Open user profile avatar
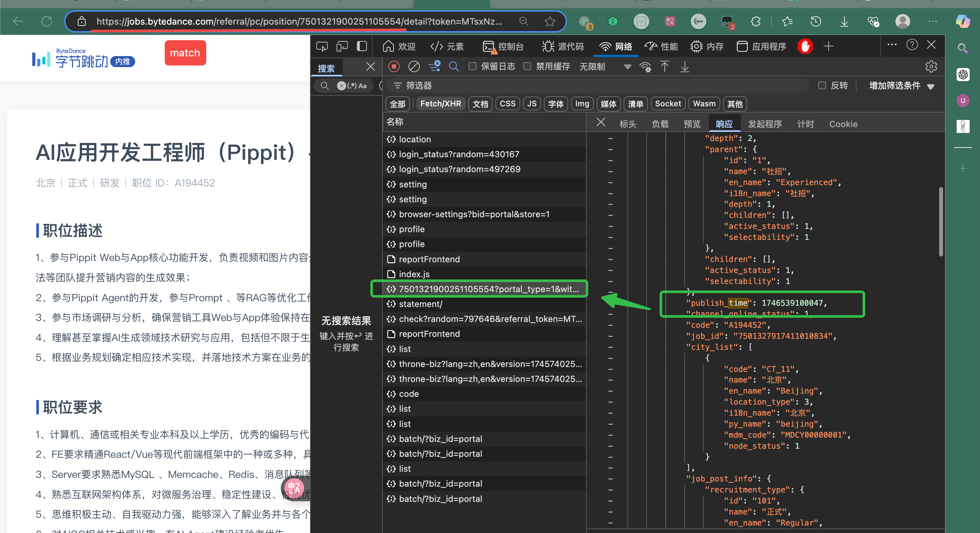This screenshot has width=980, height=533. tap(902, 21)
